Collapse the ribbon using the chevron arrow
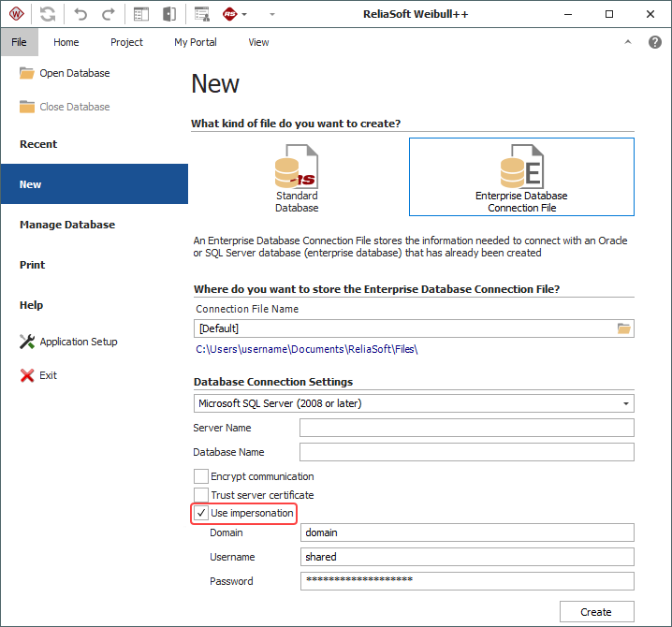672x627 pixels. 628,42
